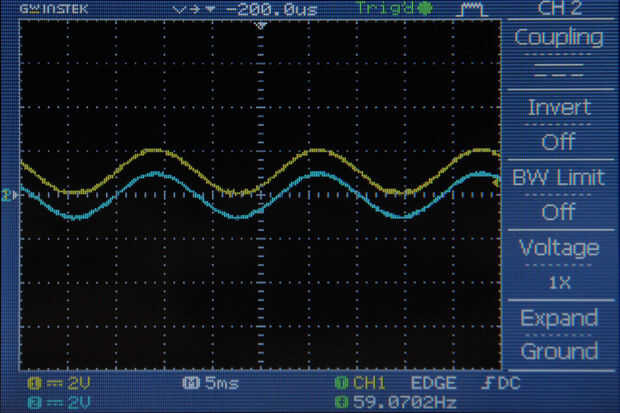The image size is (620, 413).
Task: Click the green trigger status dot
Action: (x=425, y=8)
